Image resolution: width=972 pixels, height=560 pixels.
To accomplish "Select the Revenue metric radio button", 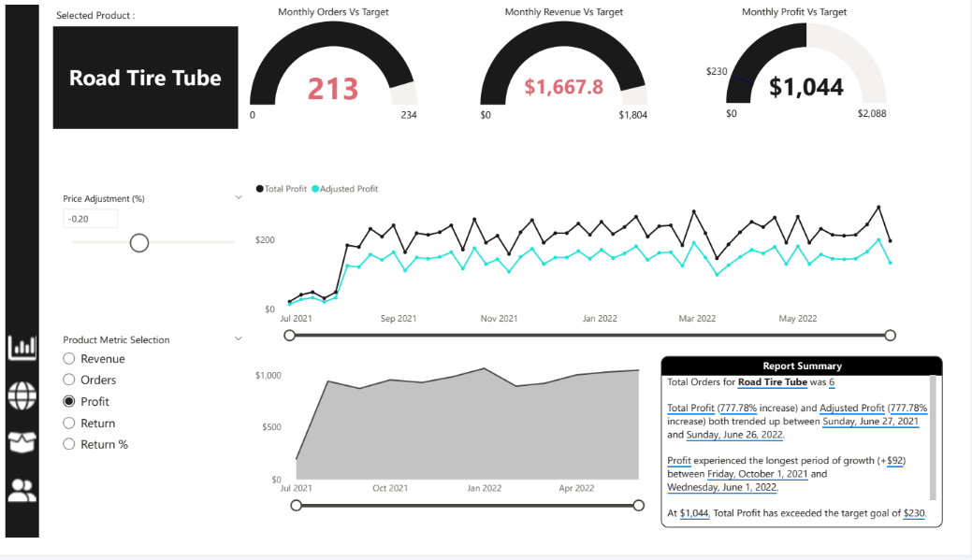I will click(x=69, y=359).
